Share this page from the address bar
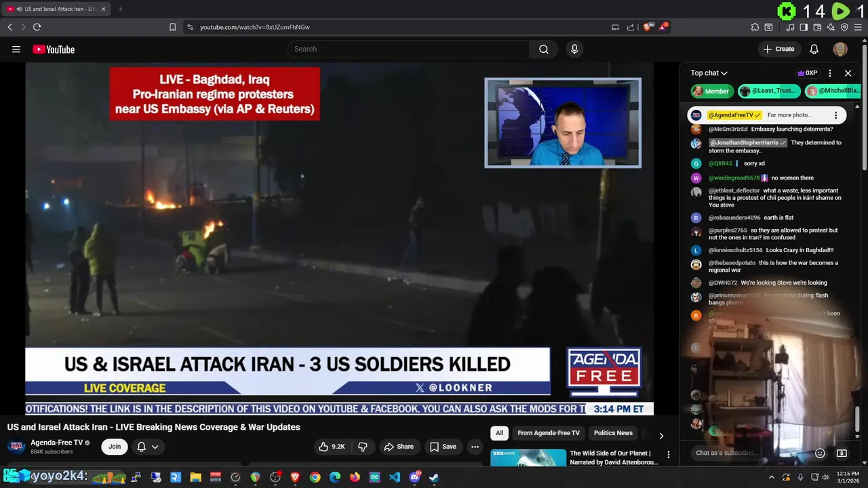Screen dimensions: 868x488 click(631, 27)
